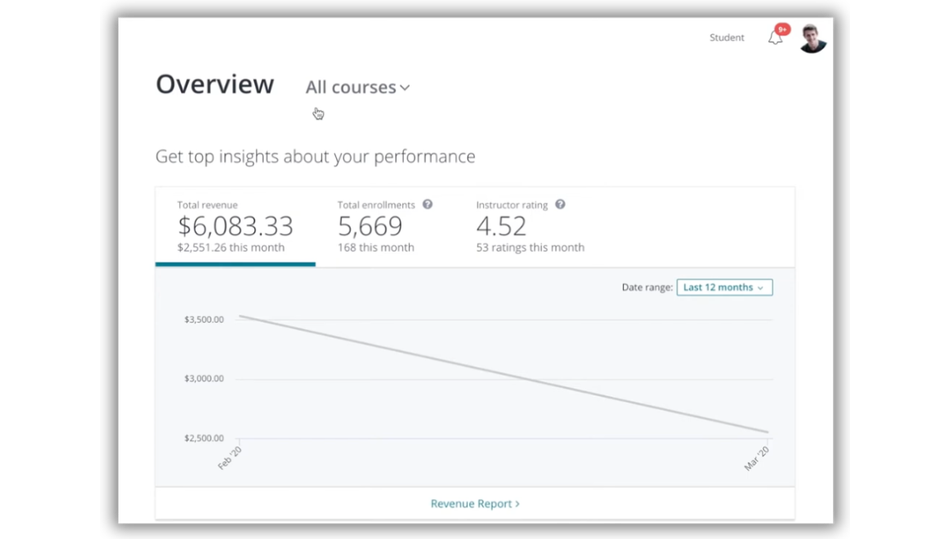
Task: Click the Feb '20 x-axis label
Action: [230, 458]
